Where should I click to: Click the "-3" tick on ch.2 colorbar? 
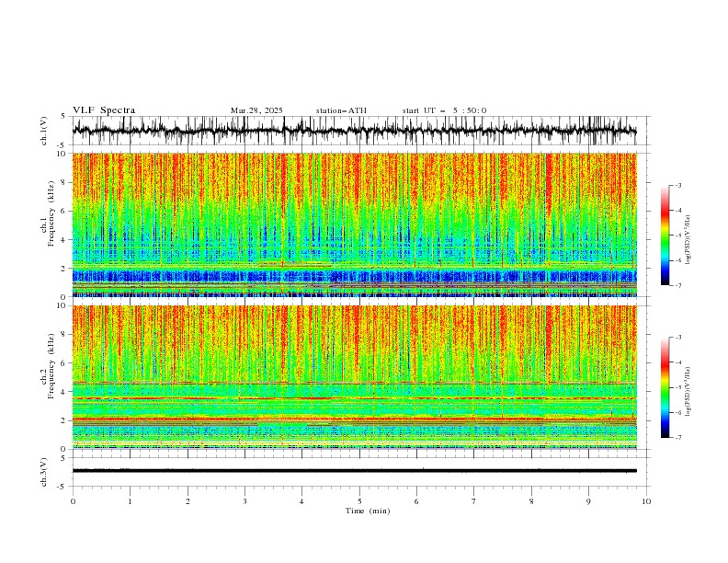click(678, 338)
